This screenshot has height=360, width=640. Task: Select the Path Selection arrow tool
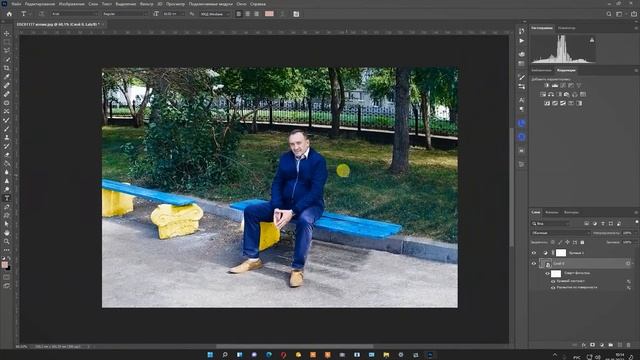click(x=7, y=224)
